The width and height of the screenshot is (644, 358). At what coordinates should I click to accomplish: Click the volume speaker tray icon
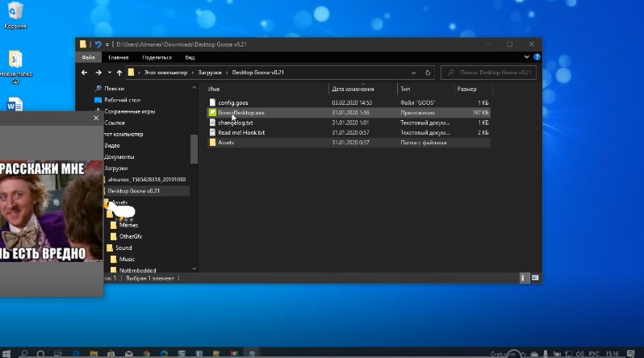580,353
